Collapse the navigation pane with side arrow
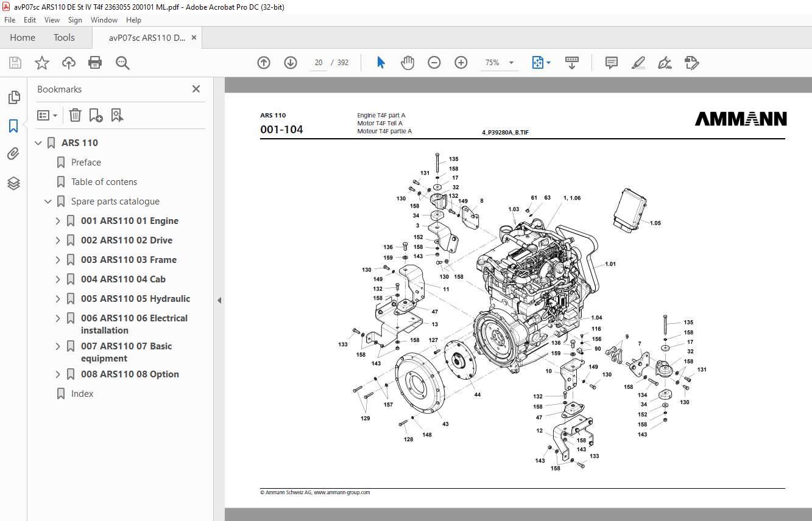Image resolution: width=812 pixels, height=521 pixels. pyautogui.click(x=219, y=300)
